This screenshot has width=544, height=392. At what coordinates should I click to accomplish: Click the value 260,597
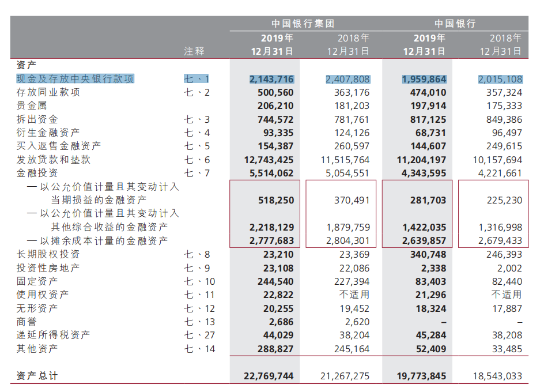tap(352, 146)
